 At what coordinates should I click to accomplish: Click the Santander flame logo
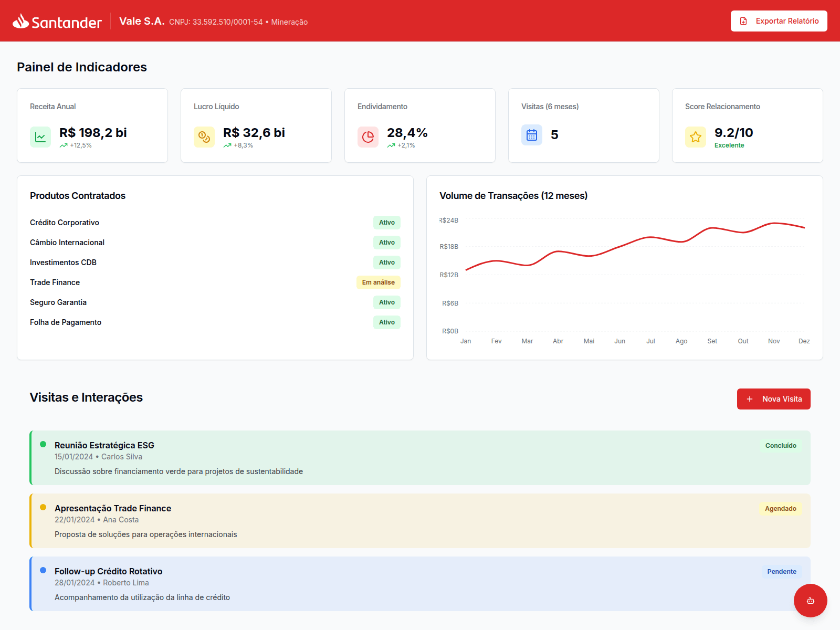(x=20, y=21)
